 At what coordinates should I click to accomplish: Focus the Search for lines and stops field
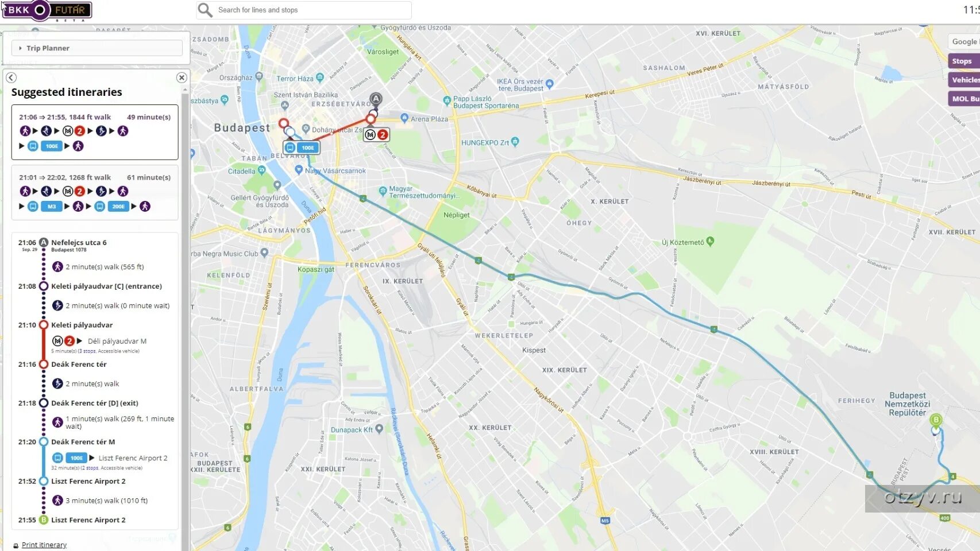[313, 10]
